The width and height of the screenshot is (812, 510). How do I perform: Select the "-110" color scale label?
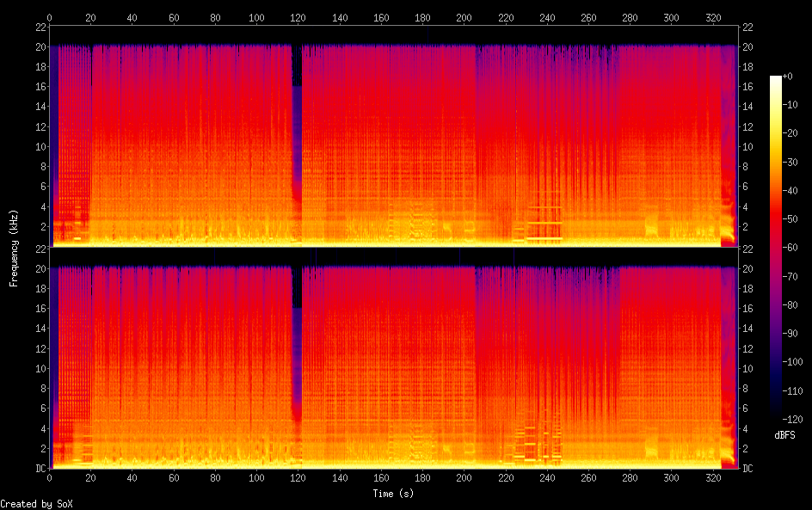(x=792, y=391)
